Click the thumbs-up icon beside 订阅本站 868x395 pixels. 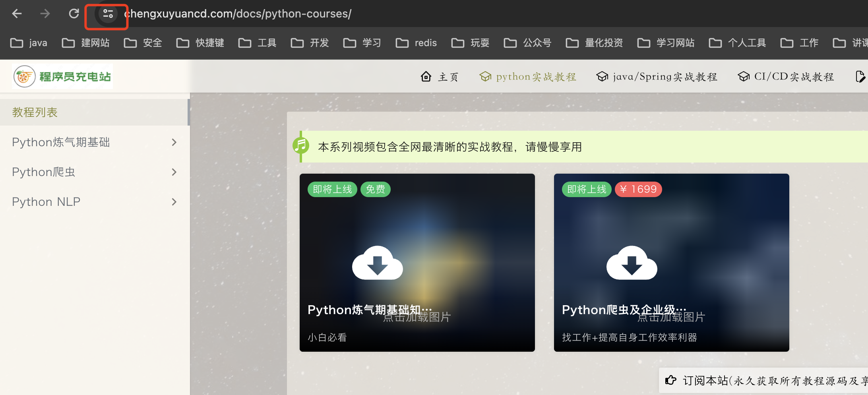click(671, 380)
